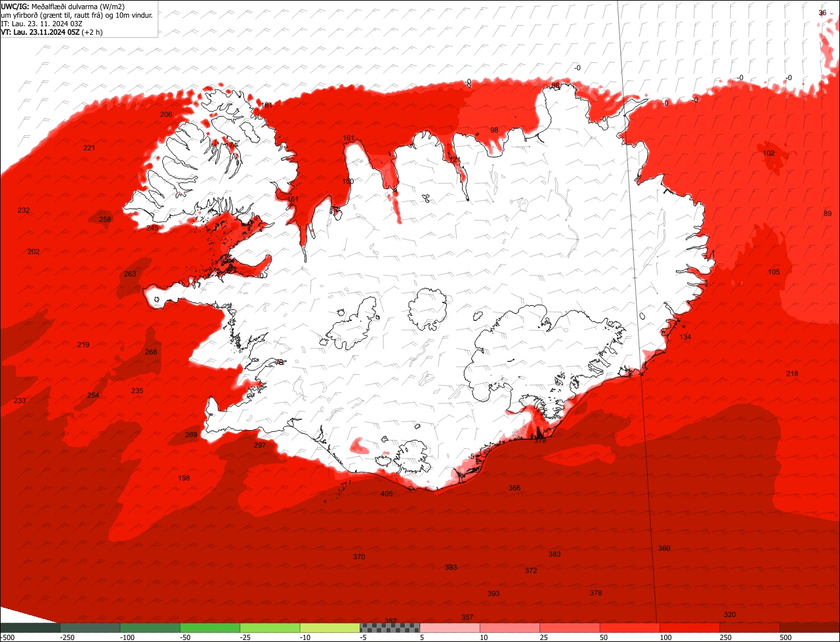
Task: Click the flux value 370
Action: click(x=359, y=557)
